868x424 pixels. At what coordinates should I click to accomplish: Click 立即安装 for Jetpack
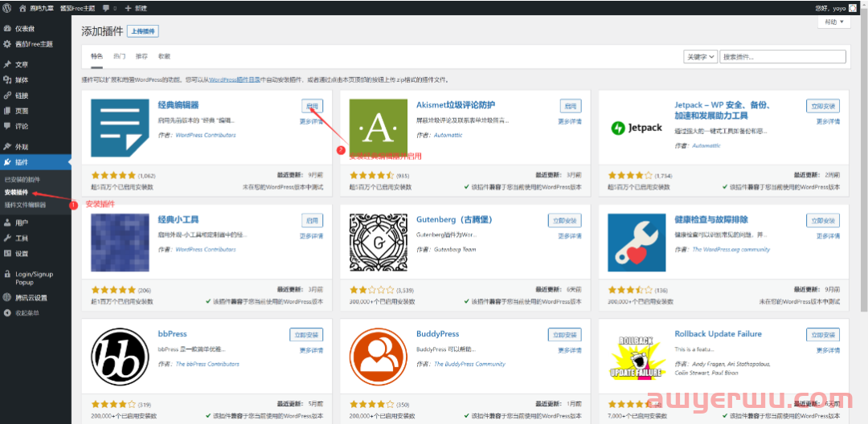pyautogui.click(x=823, y=105)
